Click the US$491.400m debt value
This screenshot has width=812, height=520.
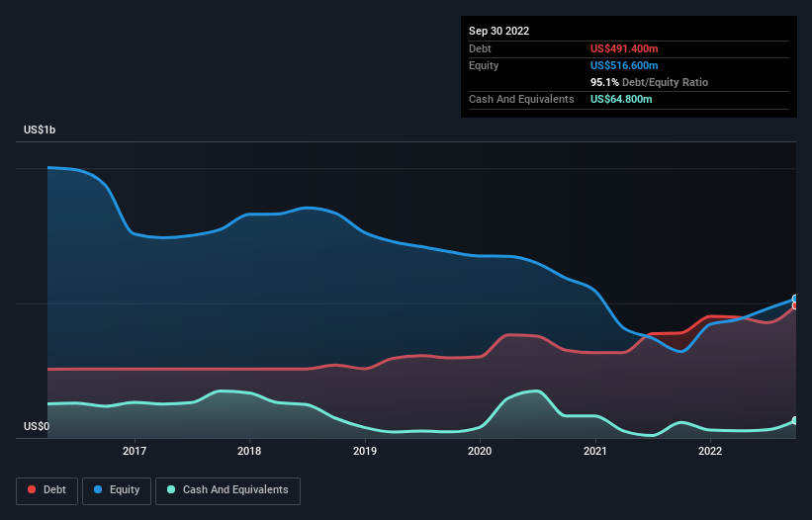[x=624, y=48]
